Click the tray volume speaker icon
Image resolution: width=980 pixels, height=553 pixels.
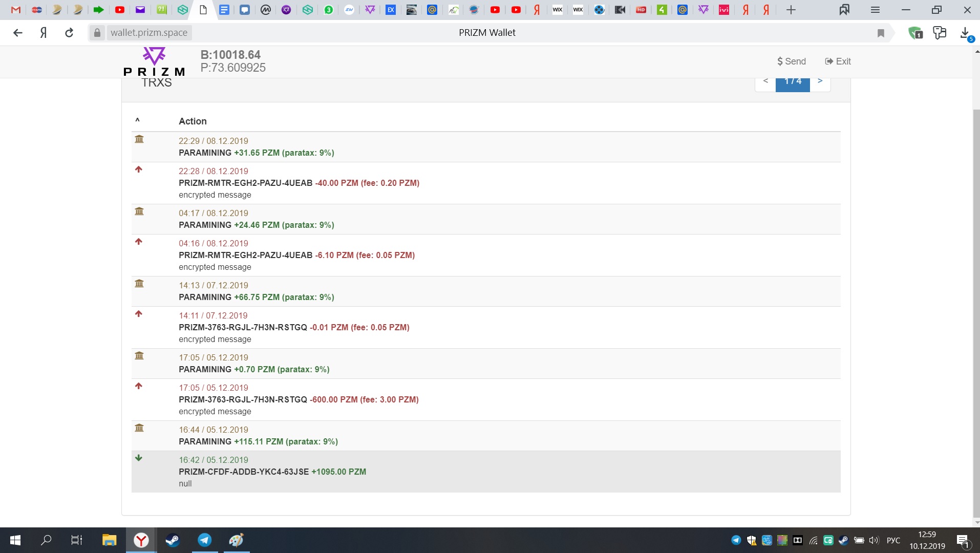874,540
